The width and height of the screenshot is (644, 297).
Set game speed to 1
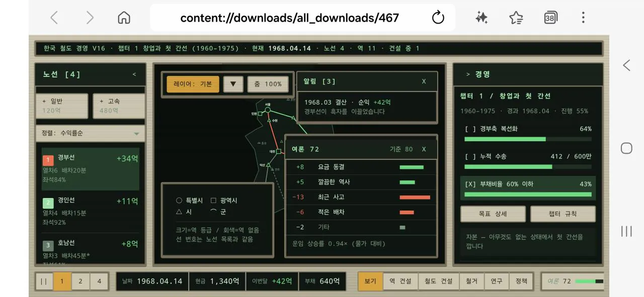62,281
